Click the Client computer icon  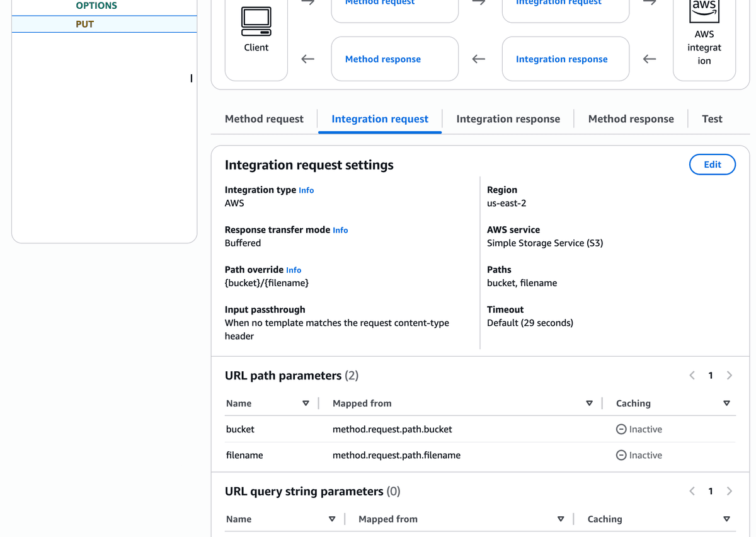click(x=256, y=21)
